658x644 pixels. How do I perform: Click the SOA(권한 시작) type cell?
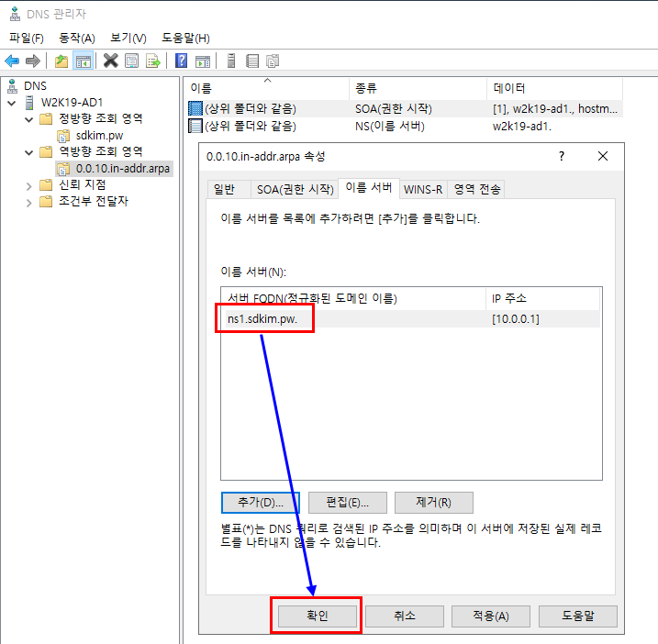pos(393,108)
